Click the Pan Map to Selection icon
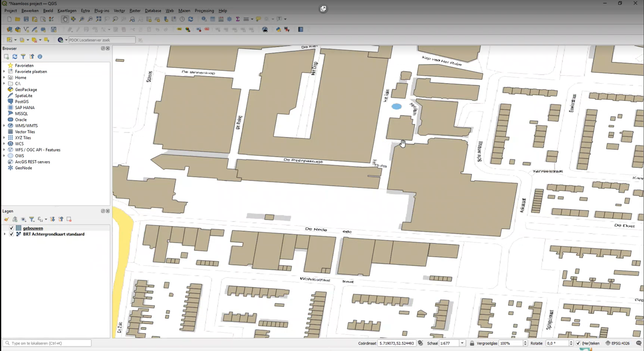644x351 pixels. point(73,19)
